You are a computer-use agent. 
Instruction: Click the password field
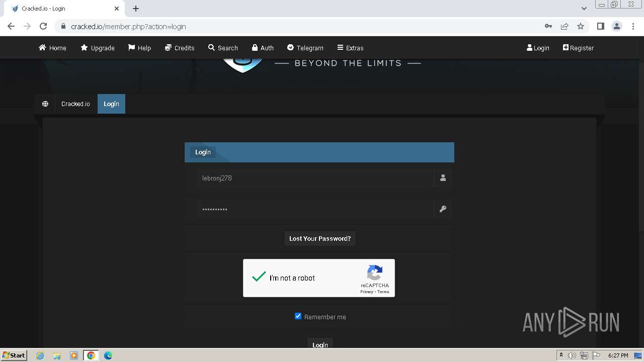(315, 209)
